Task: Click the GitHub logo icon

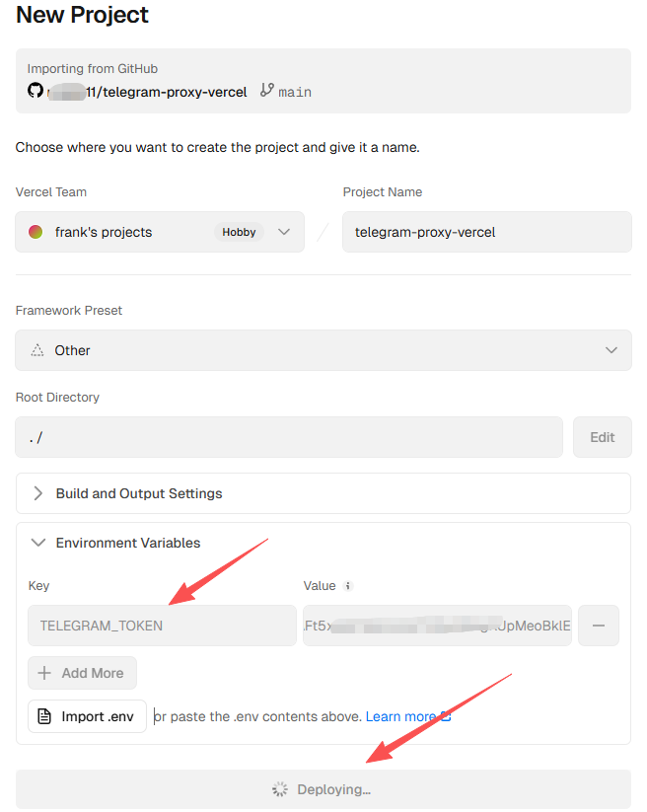Action: point(36,91)
